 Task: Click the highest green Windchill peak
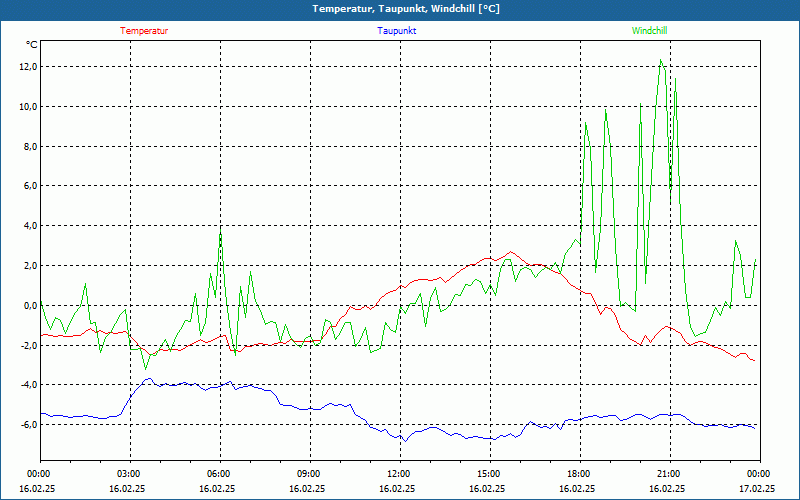661,60
